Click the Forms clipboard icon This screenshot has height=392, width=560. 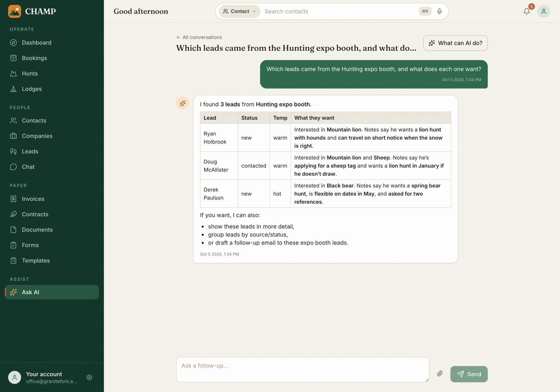click(x=13, y=245)
